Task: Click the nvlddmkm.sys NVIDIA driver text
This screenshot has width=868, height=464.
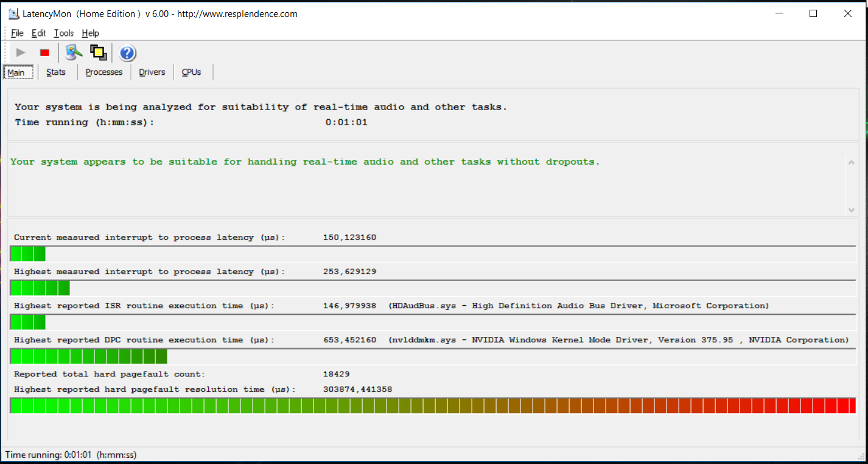Action: click(x=618, y=340)
